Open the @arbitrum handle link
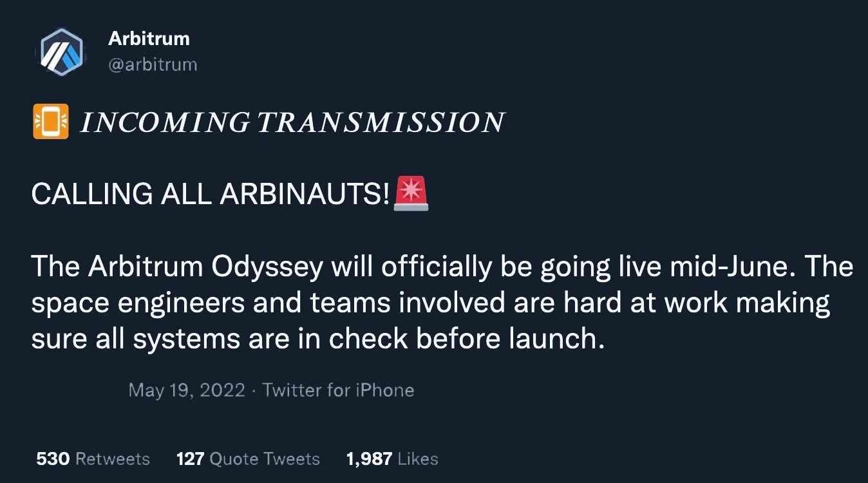The height and width of the screenshot is (483, 868). (153, 65)
